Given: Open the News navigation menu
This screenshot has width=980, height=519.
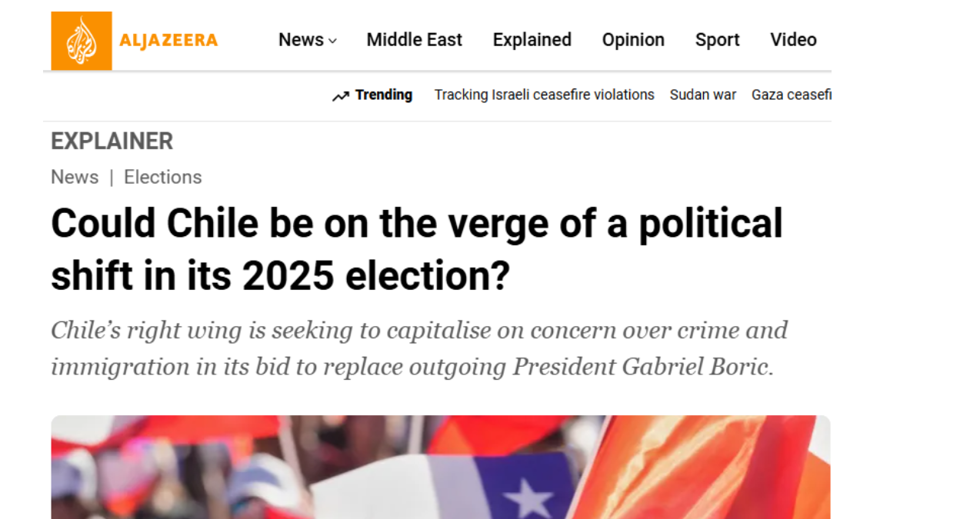Looking at the screenshot, I should click(x=301, y=40).
